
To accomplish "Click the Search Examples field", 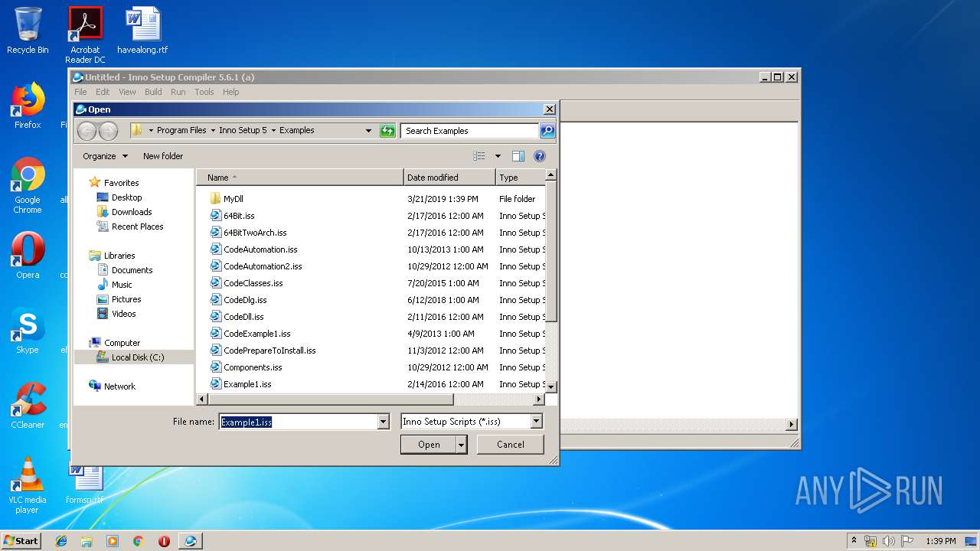I will [x=469, y=131].
